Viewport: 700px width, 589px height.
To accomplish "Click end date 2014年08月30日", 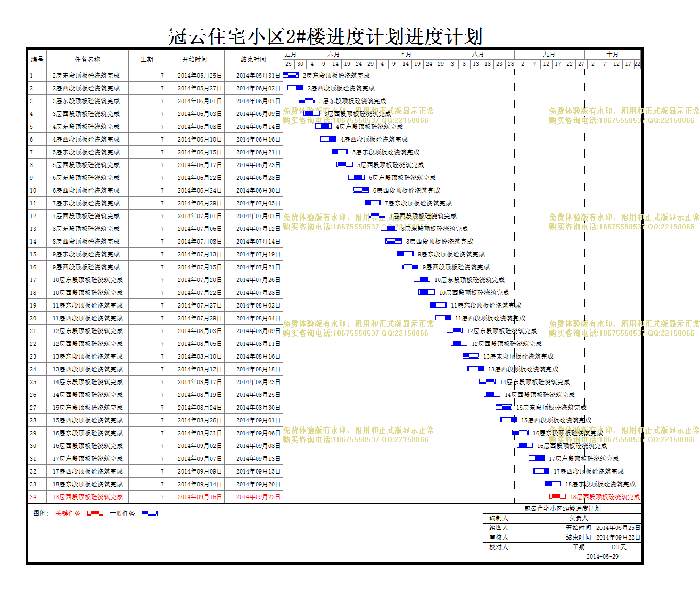I will [258, 408].
